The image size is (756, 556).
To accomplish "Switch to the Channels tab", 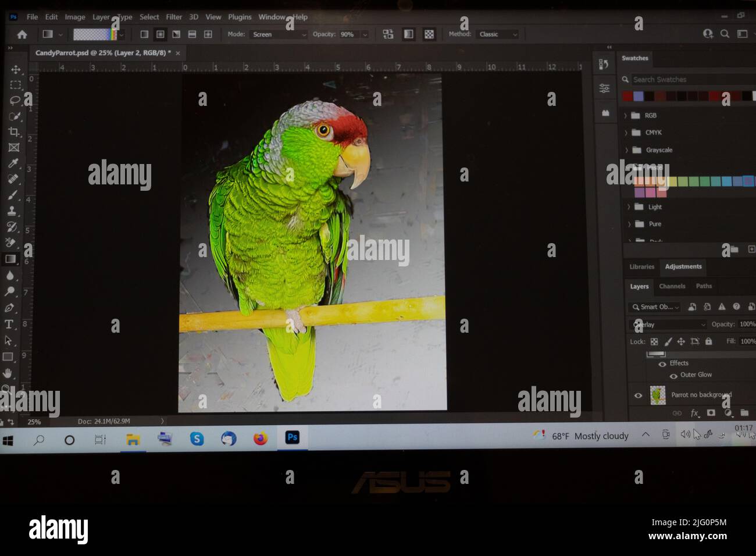I will [672, 286].
